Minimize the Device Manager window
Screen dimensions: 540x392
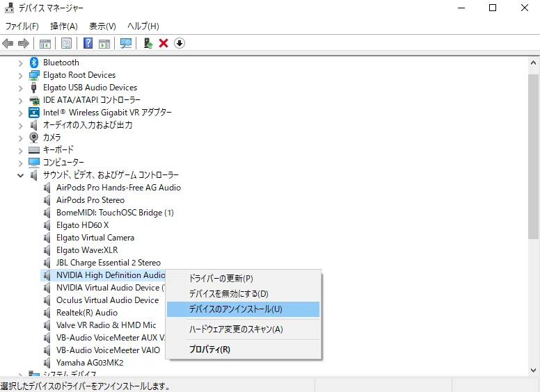tap(461, 8)
